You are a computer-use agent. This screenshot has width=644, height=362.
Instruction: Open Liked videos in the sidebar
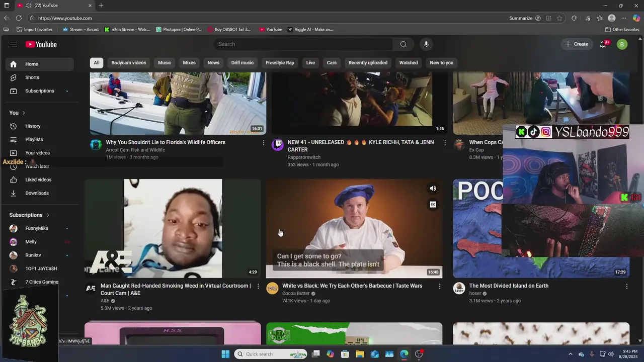(x=39, y=179)
